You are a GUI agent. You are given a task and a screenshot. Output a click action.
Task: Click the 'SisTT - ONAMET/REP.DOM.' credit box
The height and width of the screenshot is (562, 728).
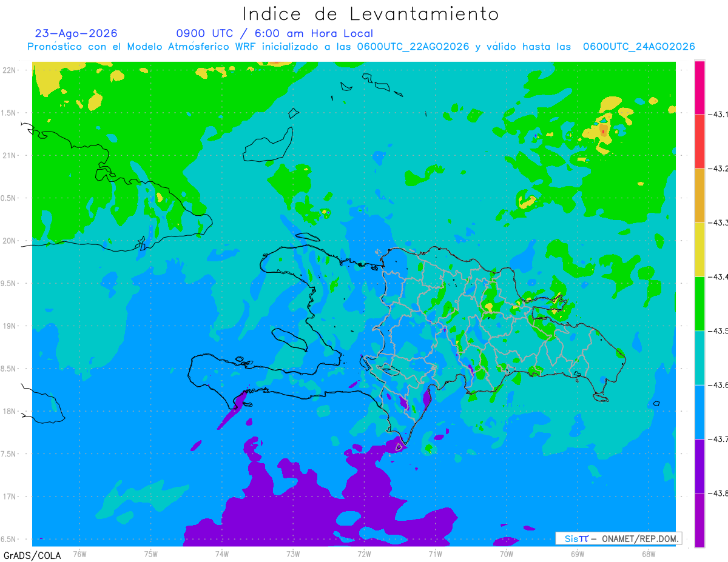tap(618, 538)
